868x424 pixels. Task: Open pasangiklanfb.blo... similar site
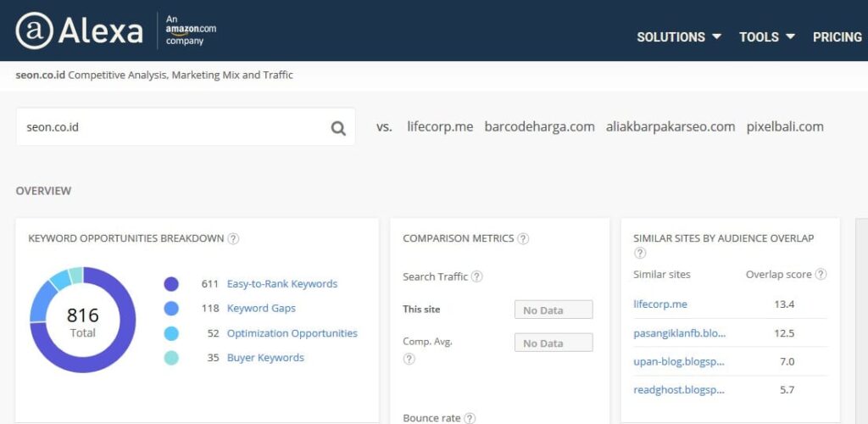click(x=680, y=333)
